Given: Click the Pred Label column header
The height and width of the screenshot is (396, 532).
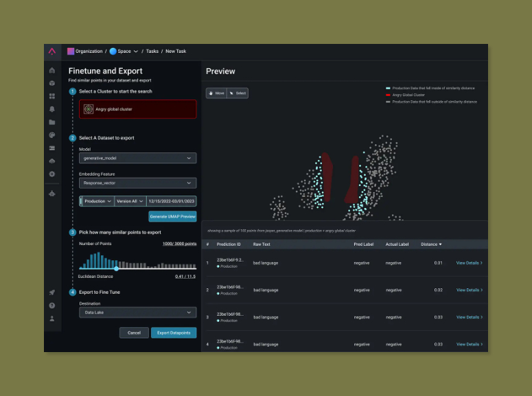Looking at the screenshot, I should (363, 244).
